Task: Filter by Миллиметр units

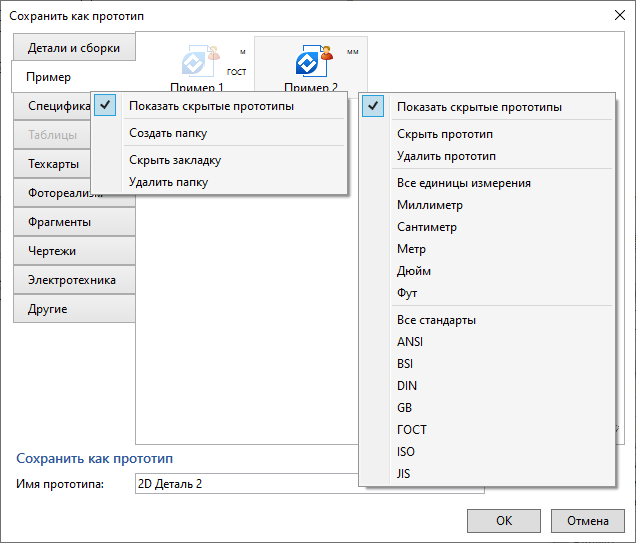Action: click(429, 205)
